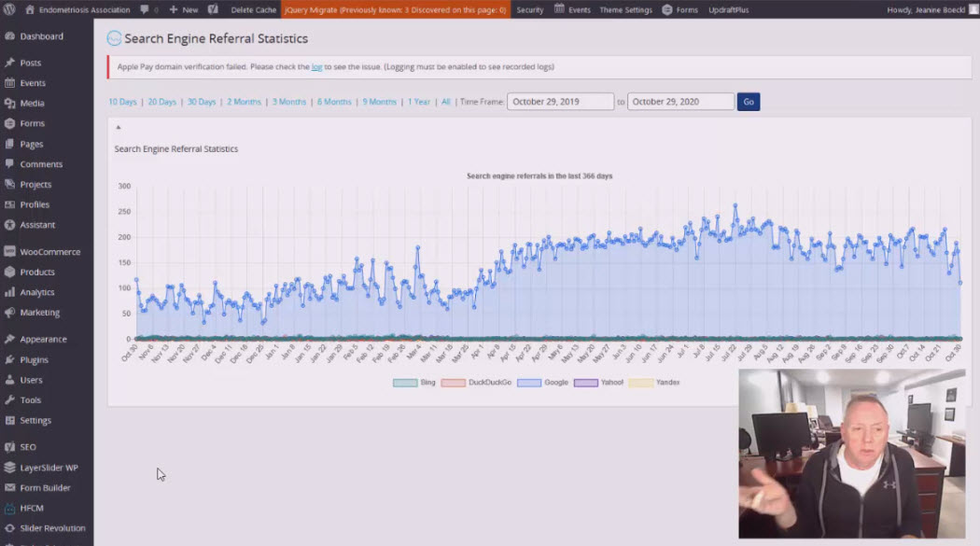Click the start date field October 29, 2019
The width and height of the screenshot is (980, 546).
560,102
